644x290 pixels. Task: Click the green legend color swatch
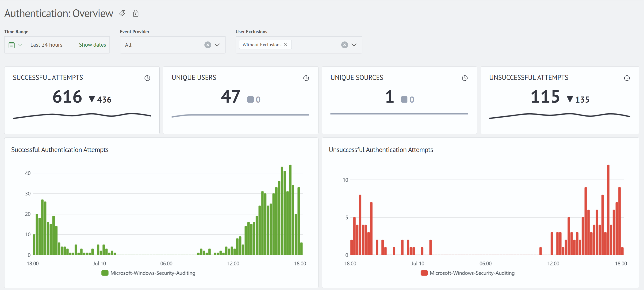[x=105, y=273]
